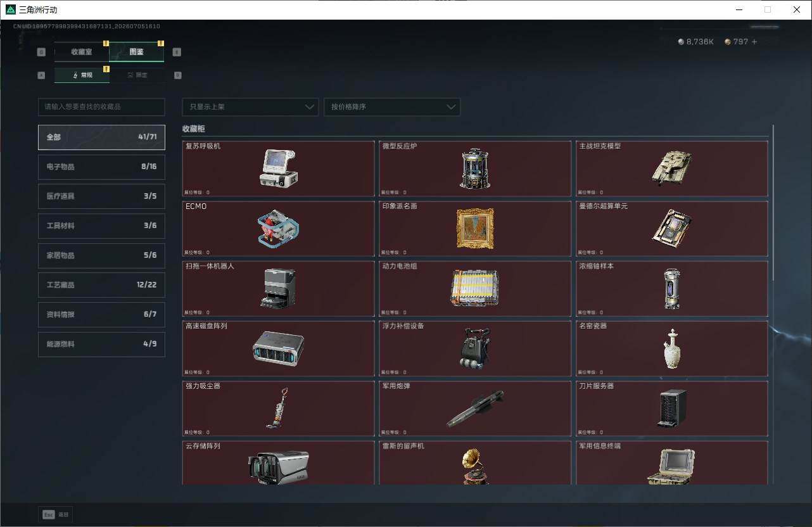Click the 名窑瓷器 porcelain vase icon
This screenshot has width=812, height=527.
pos(671,348)
